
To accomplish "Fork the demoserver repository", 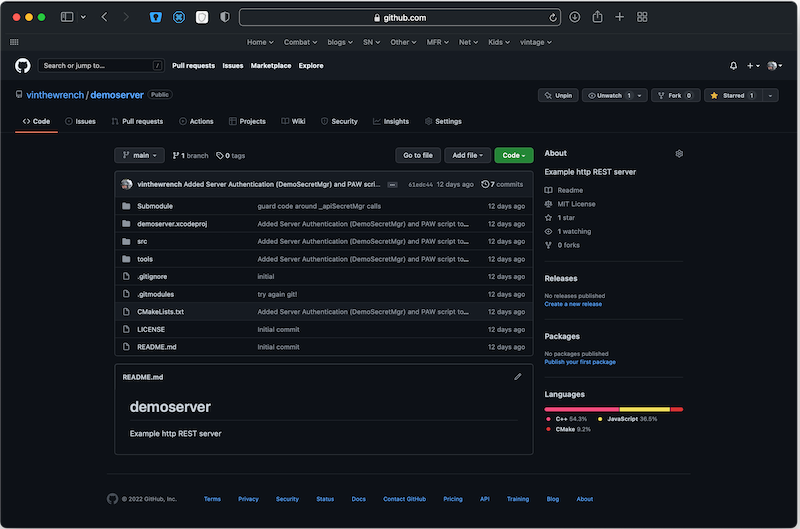I will (x=675, y=95).
